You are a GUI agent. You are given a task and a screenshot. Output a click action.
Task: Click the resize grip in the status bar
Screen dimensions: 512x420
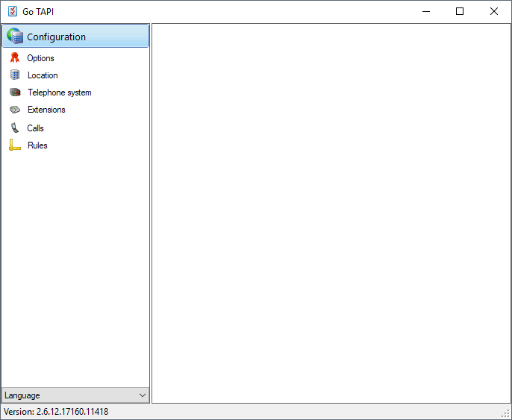click(x=506, y=414)
